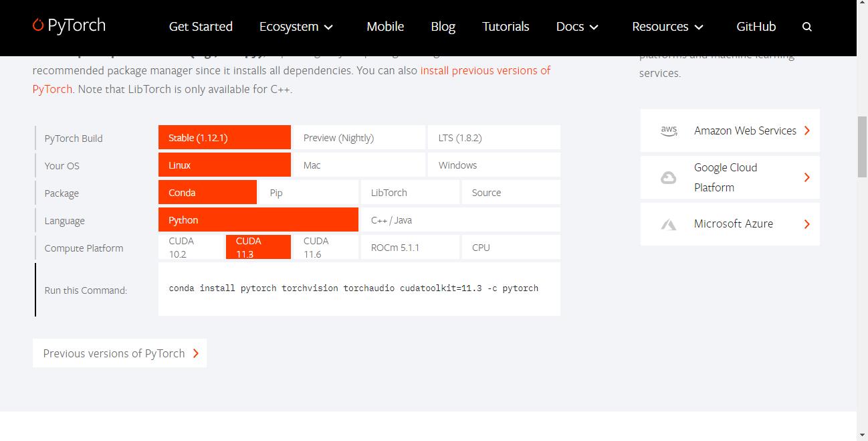Click the arrow next to Microsoft Azure
This screenshot has height=441, width=868.
[806, 224]
